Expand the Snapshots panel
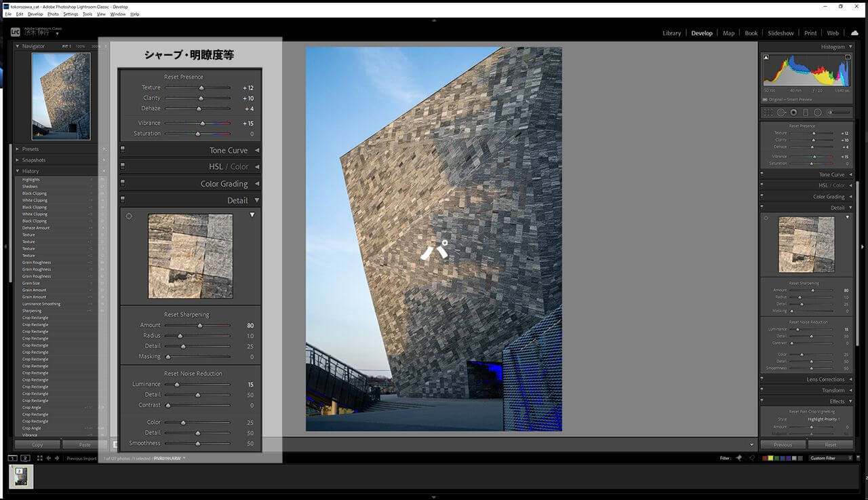The width and height of the screenshot is (868, 500). [x=18, y=160]
